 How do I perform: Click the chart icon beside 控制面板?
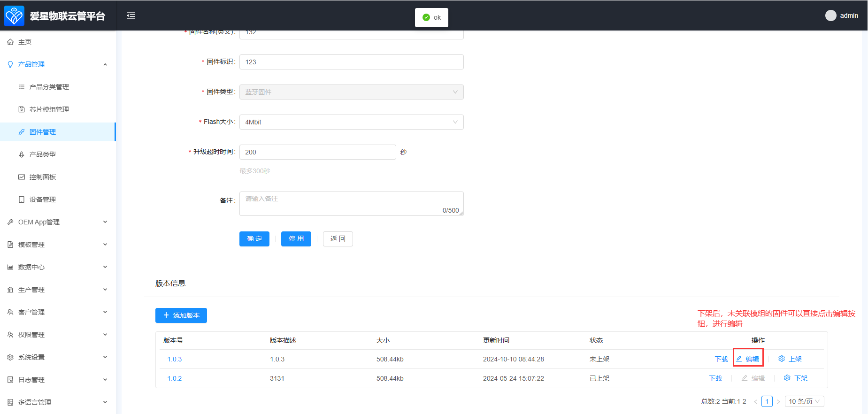pyautogui.click(x=22, y=177)
